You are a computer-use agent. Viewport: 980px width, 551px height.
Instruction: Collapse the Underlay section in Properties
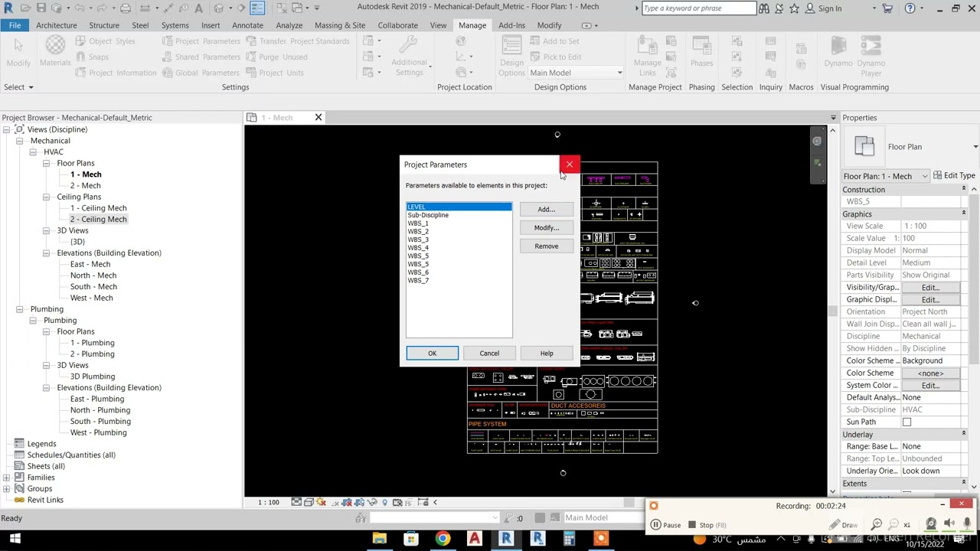pyautogui.click(x=964, y=434)
